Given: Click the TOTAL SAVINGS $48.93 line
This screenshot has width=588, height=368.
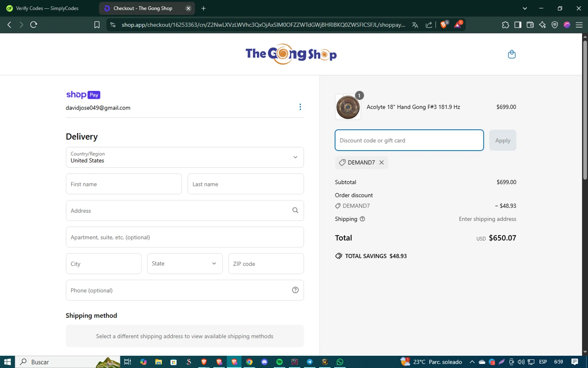Looking at the screenshot, I should pyautogui.click(x=371, y=256).
